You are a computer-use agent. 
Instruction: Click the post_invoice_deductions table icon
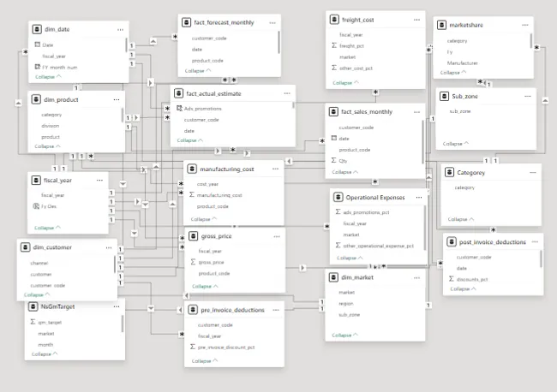[x=451, y=242]
